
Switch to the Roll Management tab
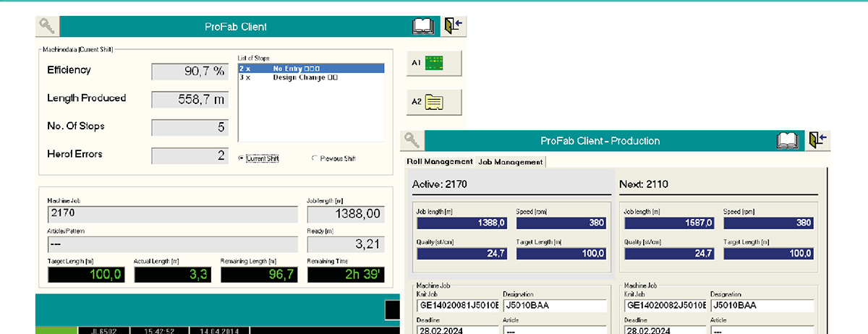click(438, 162)
